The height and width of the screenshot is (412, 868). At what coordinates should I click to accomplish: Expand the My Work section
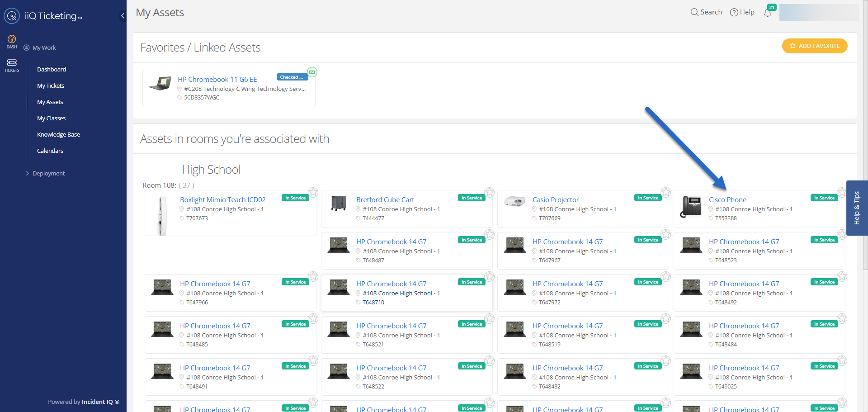[44, 48]
